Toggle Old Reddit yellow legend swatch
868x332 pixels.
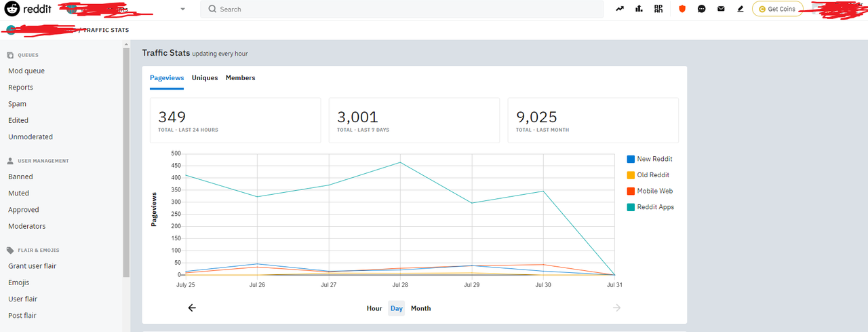631,175
